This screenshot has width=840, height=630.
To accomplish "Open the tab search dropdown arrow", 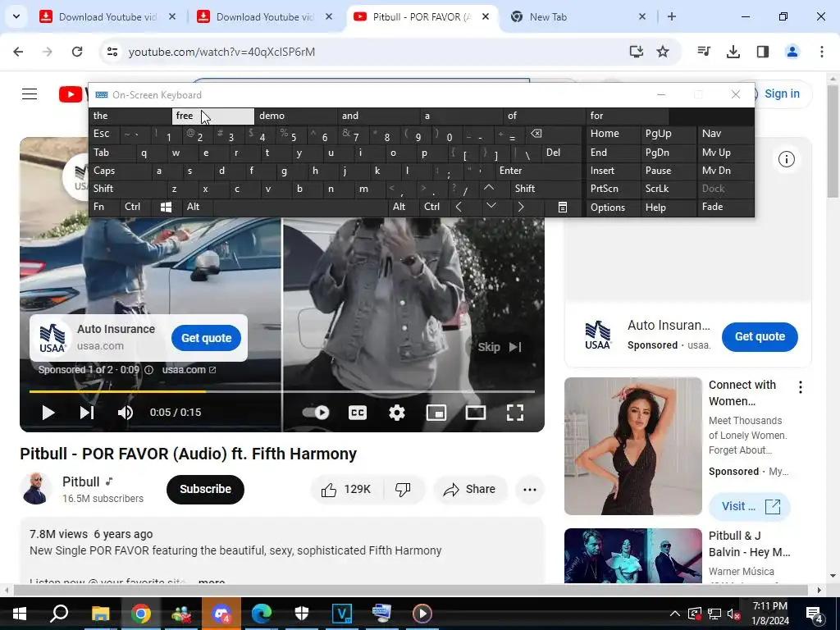I will click(x=16, y=16).
